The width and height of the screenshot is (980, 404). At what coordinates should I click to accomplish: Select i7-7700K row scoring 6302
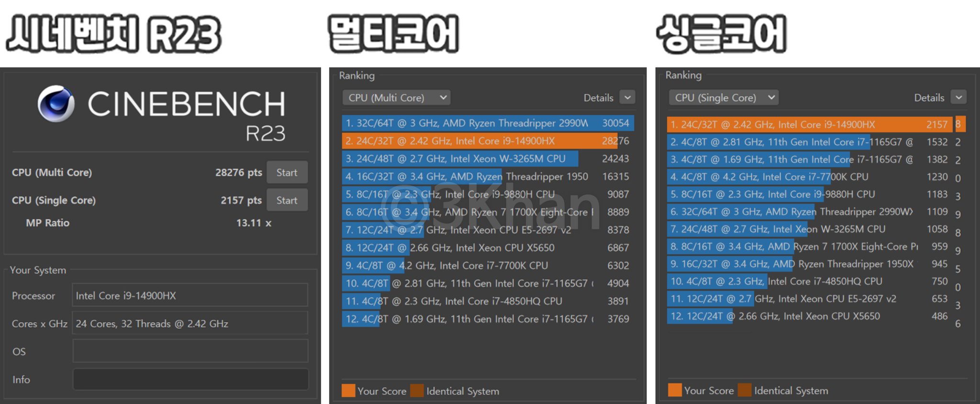click(x=488, y=265)
